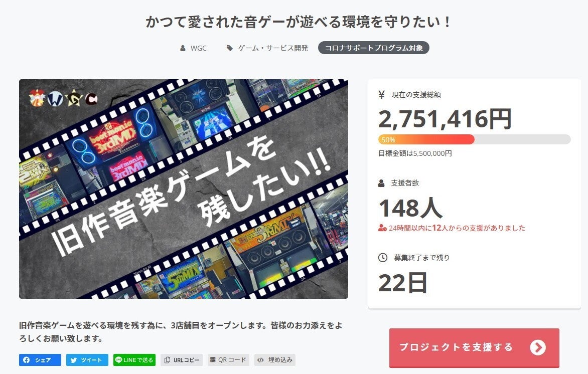Click the embed code icon beside 埋め込み
Viewport: 588px width, 374px height.
tap(260, 360)
